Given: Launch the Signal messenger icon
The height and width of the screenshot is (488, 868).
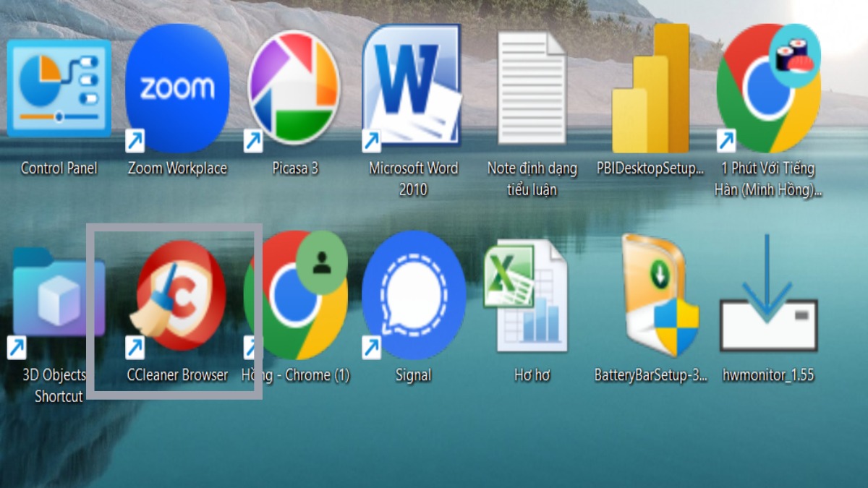Looking at the screenshot, I should 414,295.
